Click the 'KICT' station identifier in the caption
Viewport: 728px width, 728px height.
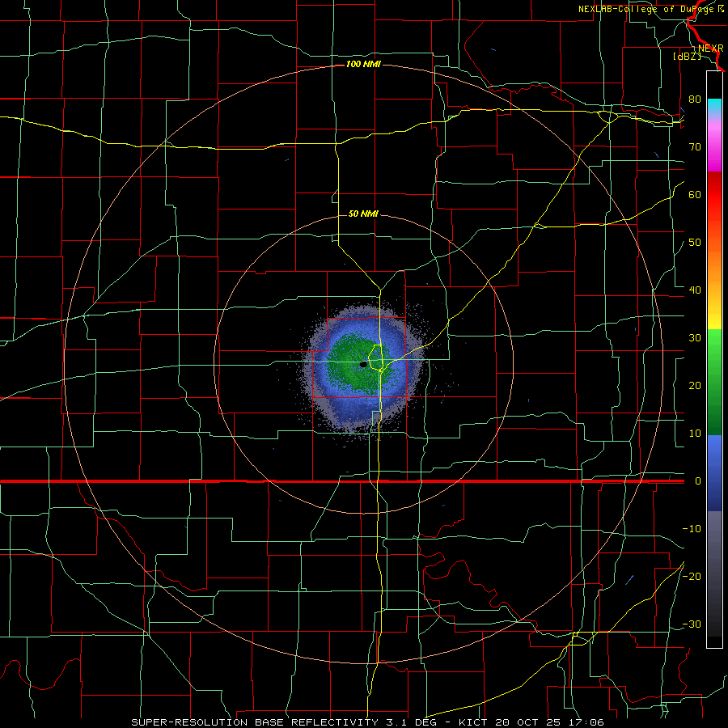[x=473, y=722]
